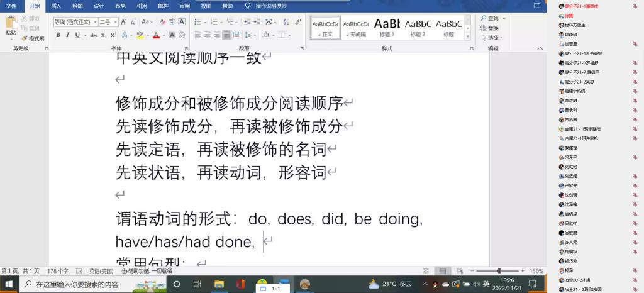The image size is (644, 293).
Task: Click the red font color swatch
Action: (x=155, y=36)
